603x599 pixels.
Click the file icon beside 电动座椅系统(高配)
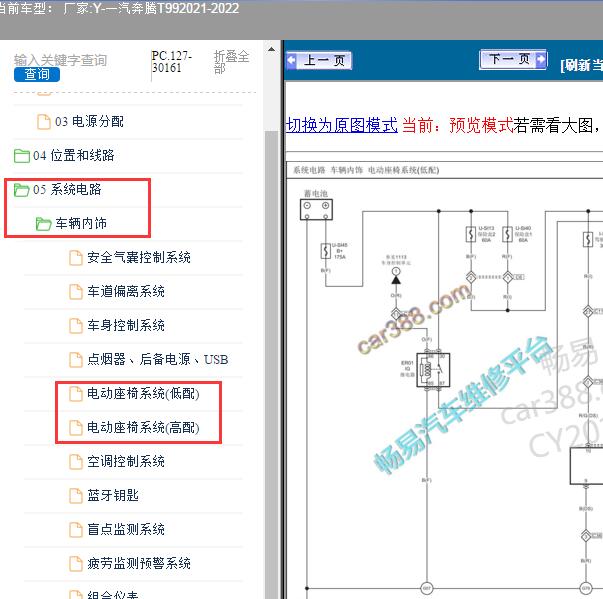point(76,428)
